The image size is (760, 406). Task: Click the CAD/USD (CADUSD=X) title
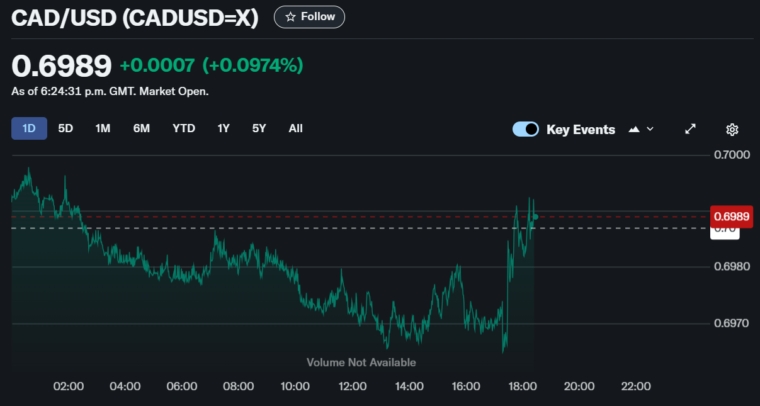136,17
